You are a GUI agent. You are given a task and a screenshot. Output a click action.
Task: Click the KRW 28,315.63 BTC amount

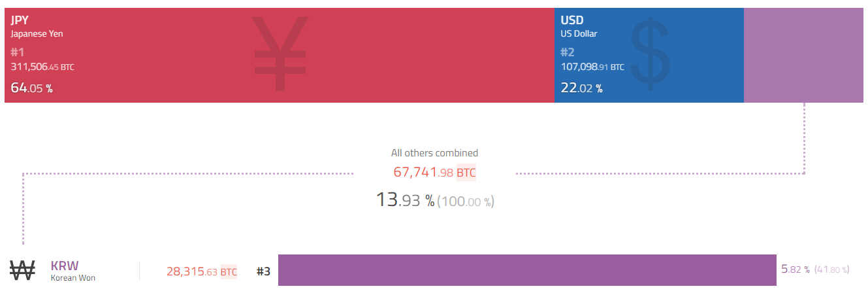click(x=202, y=271)
